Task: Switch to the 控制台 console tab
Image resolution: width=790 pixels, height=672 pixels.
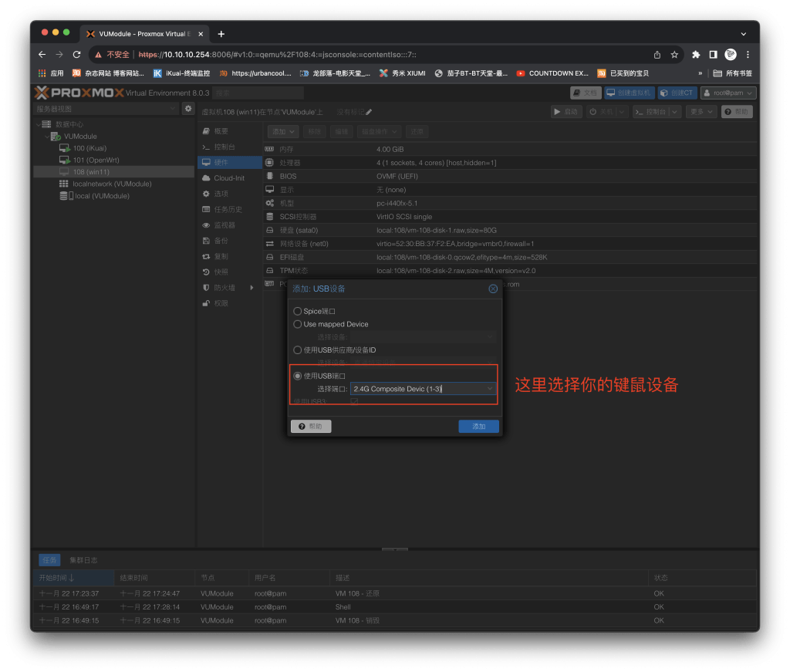Action: click(x=224, y=147)
